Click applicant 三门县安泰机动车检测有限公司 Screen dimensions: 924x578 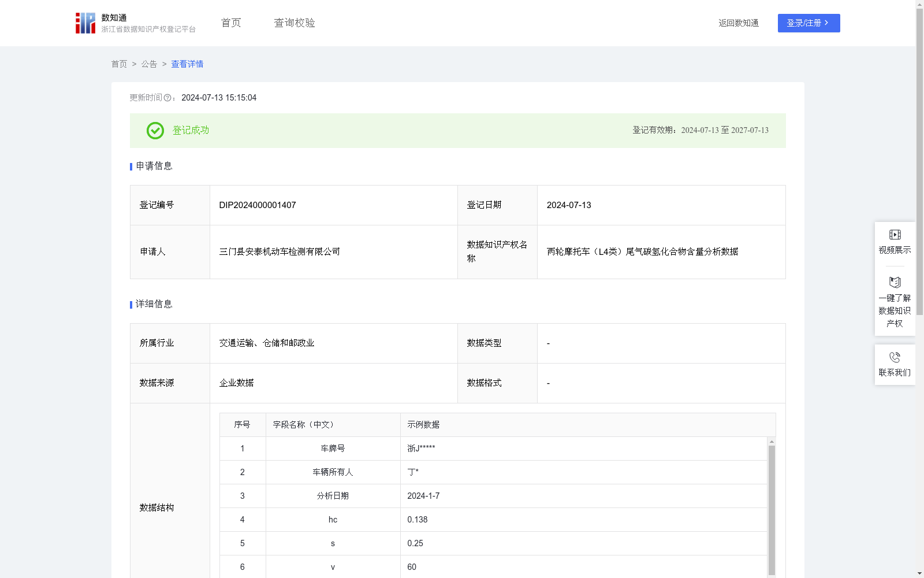coord(280,252)
